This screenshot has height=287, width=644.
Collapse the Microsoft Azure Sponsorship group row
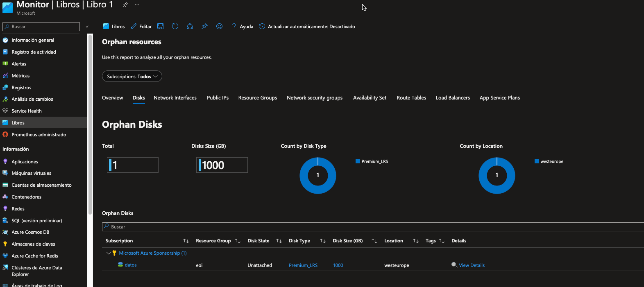point(108,253)
